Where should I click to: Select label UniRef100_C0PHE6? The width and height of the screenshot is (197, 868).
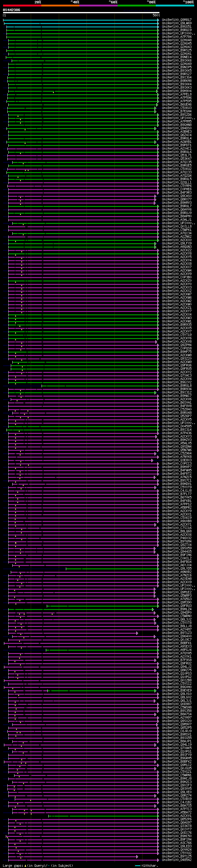tap(176, 189)
